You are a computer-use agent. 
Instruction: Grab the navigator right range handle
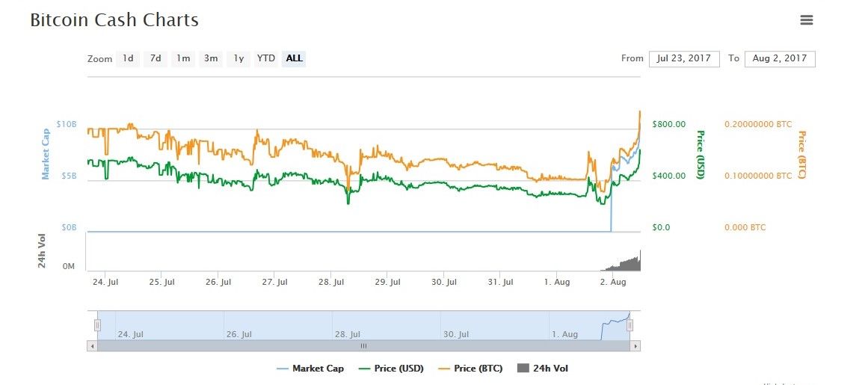click(630, 324)
